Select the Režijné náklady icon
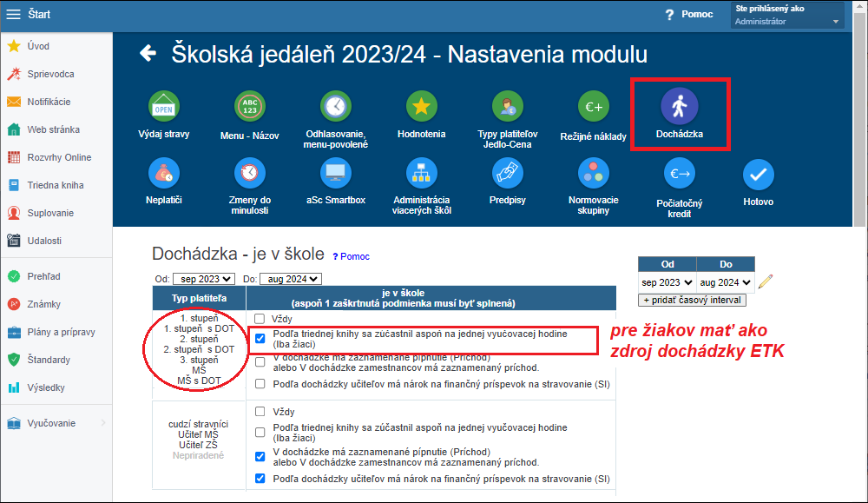This screenshot has width=868, height=503. (x=593, y=108)
